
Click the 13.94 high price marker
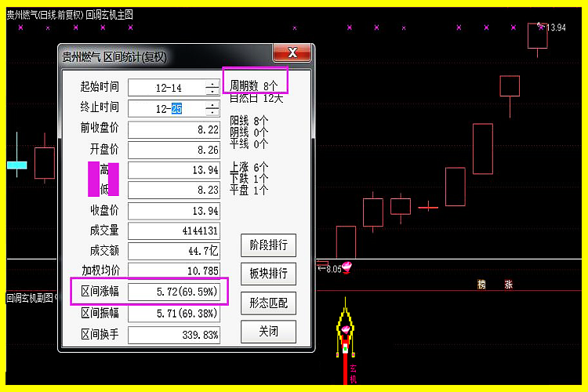pyautogui.click(x=555, y=28)
